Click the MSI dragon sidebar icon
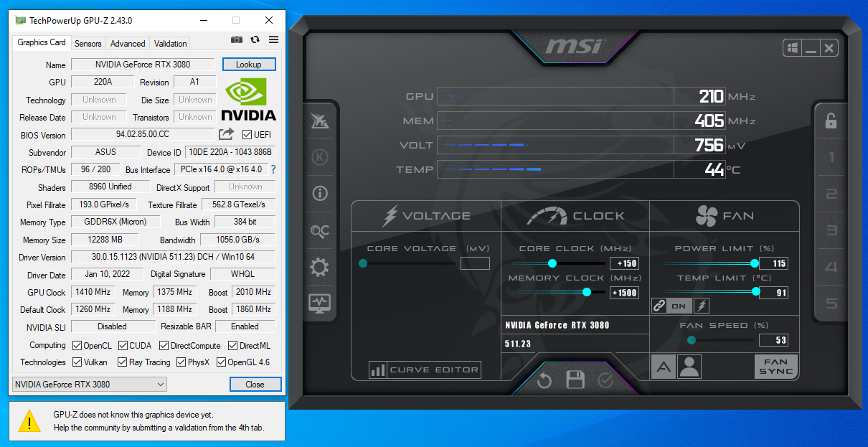The height and width of the screenshot is (447, 868). click(320, 121)
